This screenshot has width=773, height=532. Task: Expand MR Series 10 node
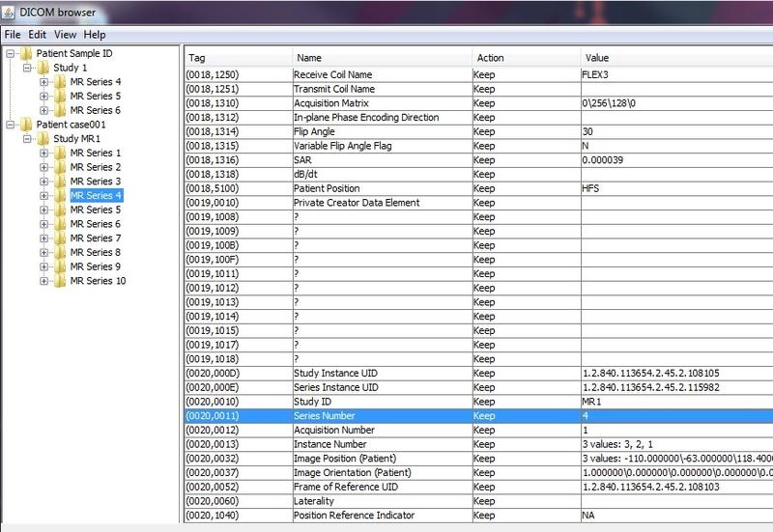(x=43, y=281)
